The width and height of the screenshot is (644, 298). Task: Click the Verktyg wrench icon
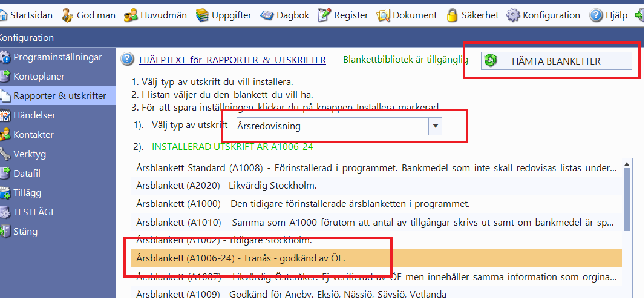coord(5,154)
